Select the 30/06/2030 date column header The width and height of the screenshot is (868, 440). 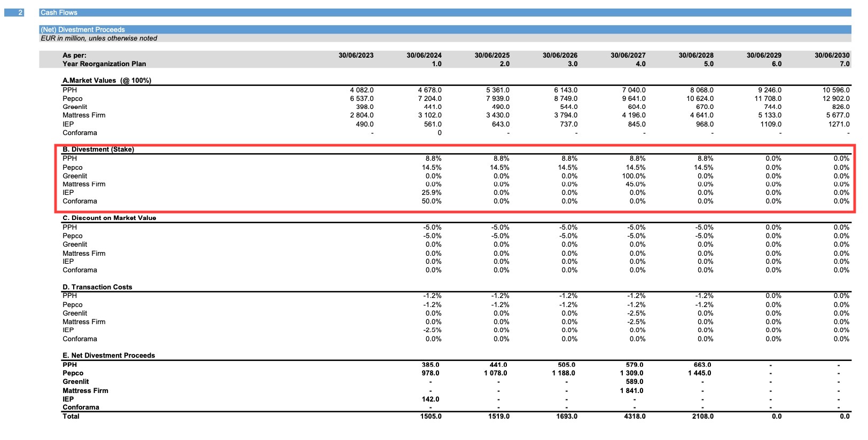click(x=832, y=55)
